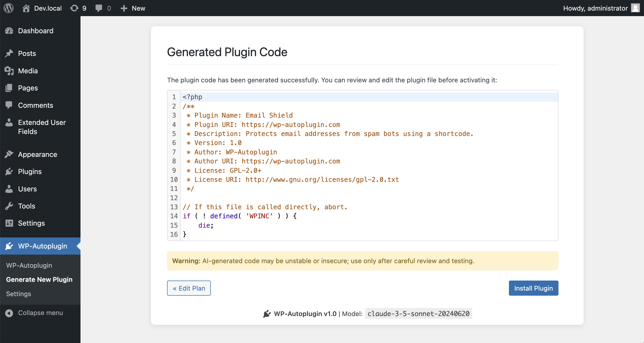This screenshot has height=343, width=644.
Task: Open the Howdy administrator account menu
Action: (601, 8)
